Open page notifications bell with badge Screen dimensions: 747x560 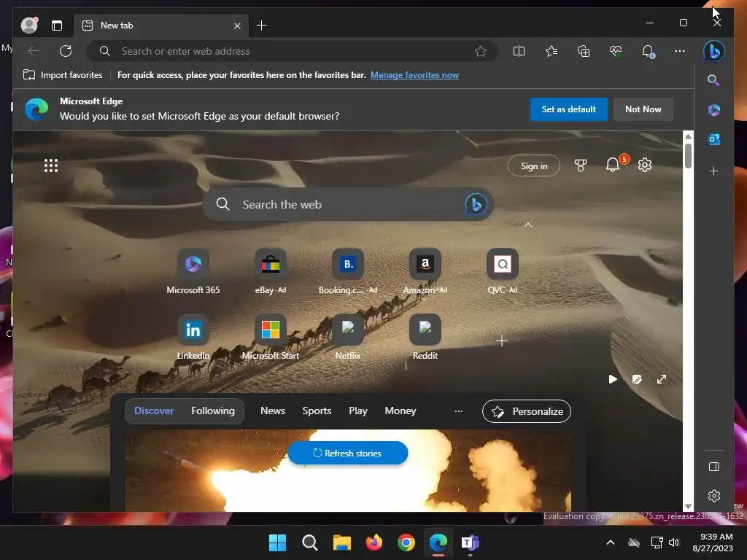click(x=613, y=165)
